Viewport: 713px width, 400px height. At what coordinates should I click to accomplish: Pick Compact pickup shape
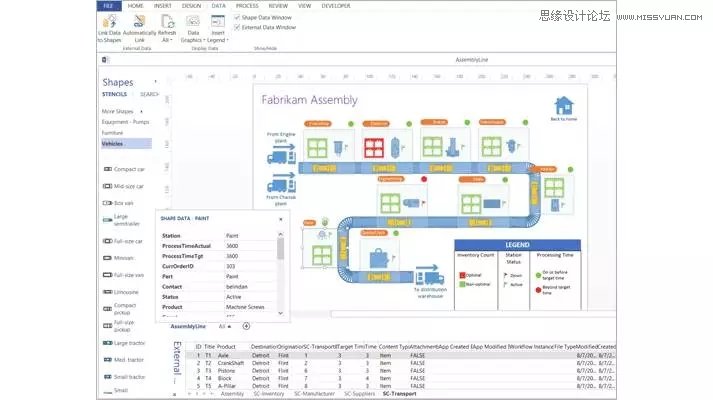[x=120, y=309]
